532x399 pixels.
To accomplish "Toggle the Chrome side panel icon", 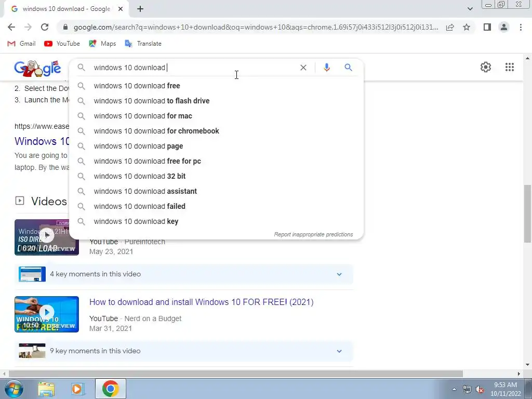I will coord(487,27).
